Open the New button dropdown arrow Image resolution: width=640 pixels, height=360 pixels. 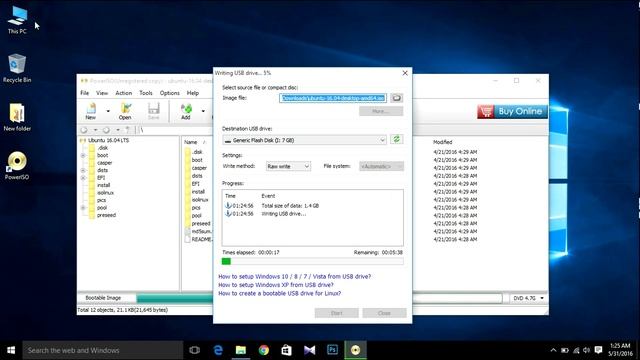point(108,111)
